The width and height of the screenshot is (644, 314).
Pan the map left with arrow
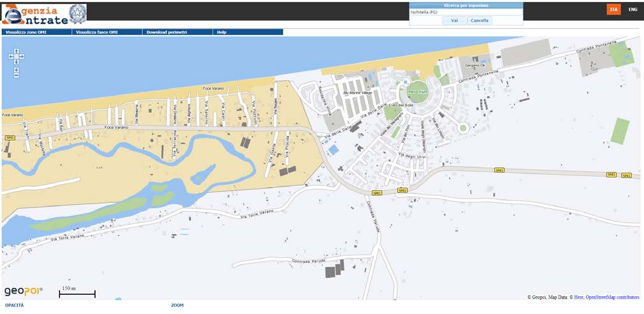click(10, 56)
